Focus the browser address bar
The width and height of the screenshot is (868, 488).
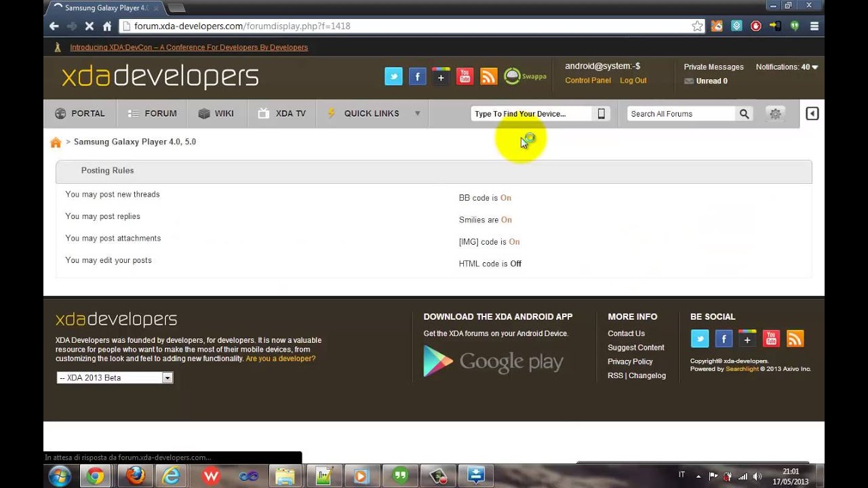pos(412,26)
